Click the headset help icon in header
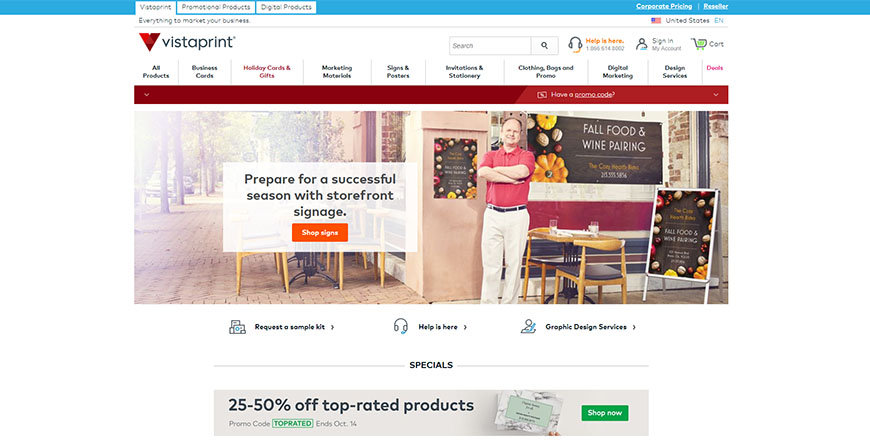 click(x=575, y=44)
